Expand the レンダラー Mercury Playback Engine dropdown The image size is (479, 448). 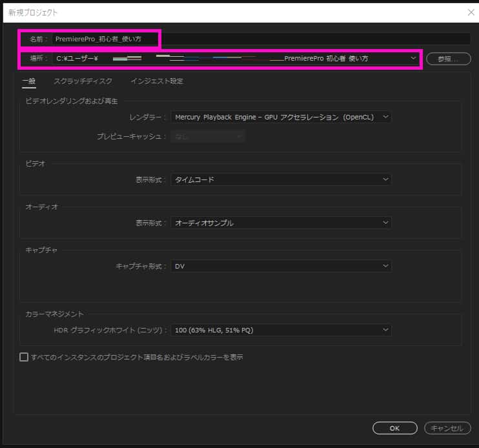[281, 117]
